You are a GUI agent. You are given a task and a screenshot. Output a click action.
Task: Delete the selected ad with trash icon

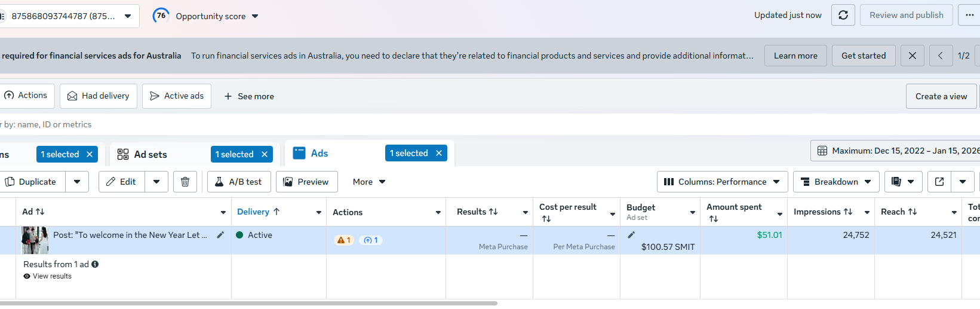[x=185, y=182]
